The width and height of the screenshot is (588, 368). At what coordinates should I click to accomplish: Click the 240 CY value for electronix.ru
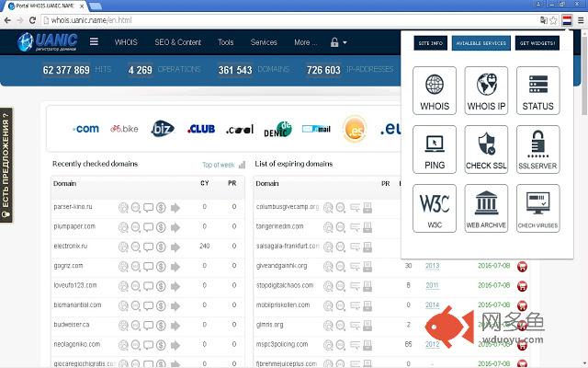tap(204, 246)
